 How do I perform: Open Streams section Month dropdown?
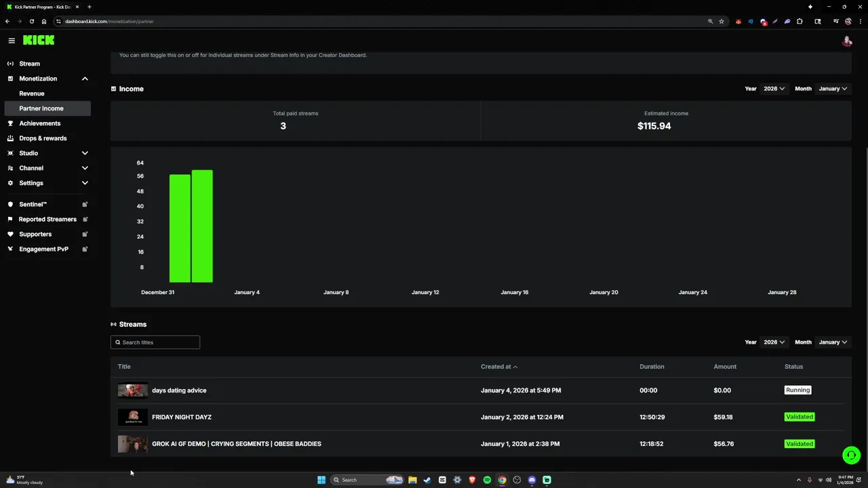[833, 342]
